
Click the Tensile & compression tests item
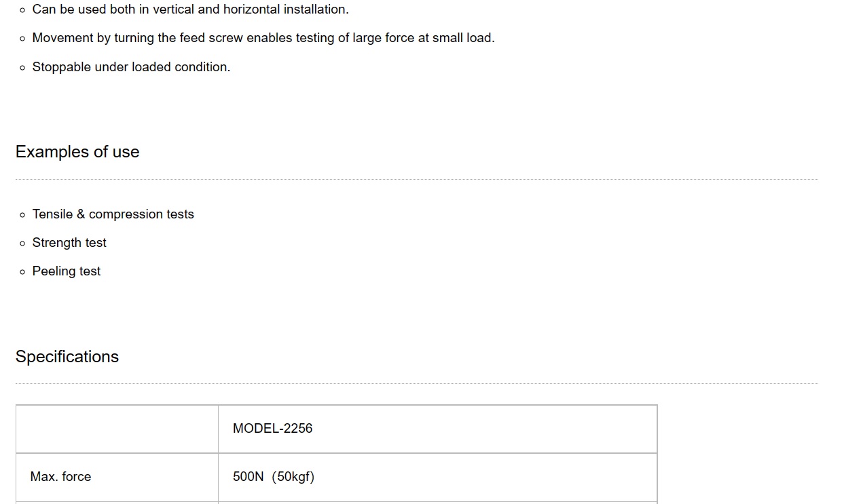tap(113, 214)
